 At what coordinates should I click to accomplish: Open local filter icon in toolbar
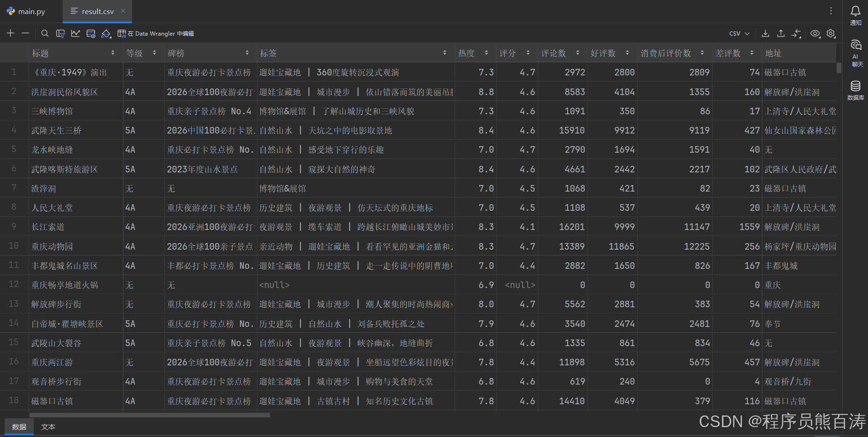[x=60, y=33]
